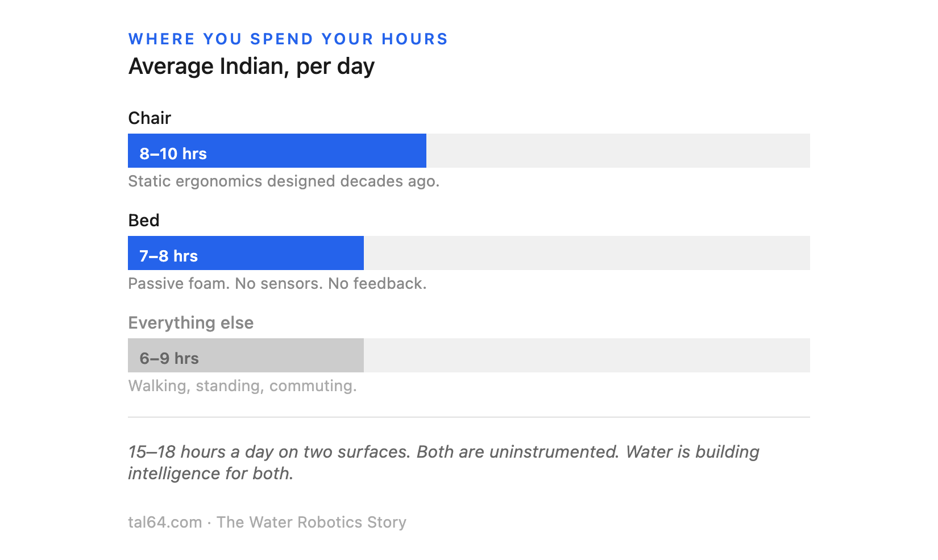Click the empty track of the Chair bar

click(618, 151)
